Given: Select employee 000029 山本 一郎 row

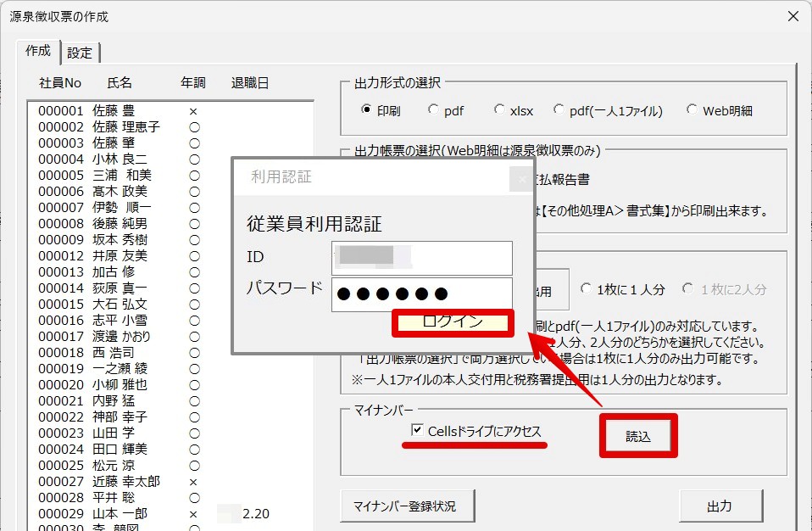Looking at the screenshot, I should (x=119, y=514).
